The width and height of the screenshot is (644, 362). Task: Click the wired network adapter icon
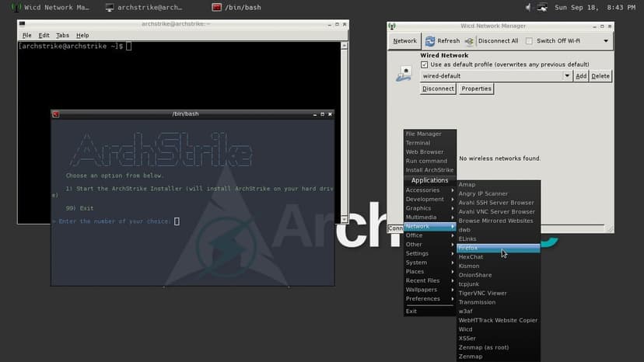[x=404, y=75]
